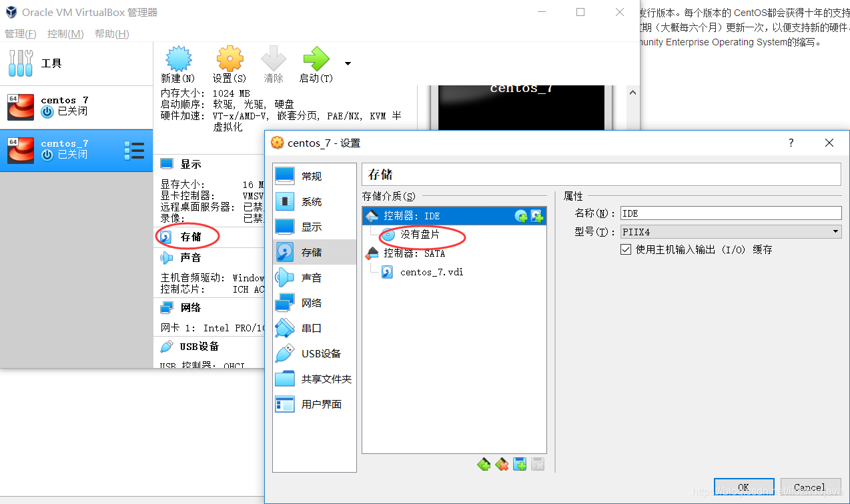Click the Cancel button

click(x=810, y=487)
